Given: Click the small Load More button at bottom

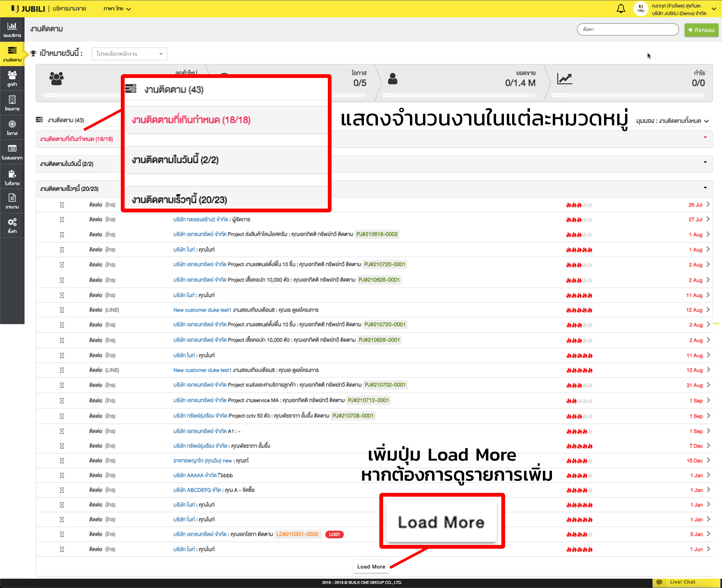Looking at the screenshot, I should tap(371, 566).
